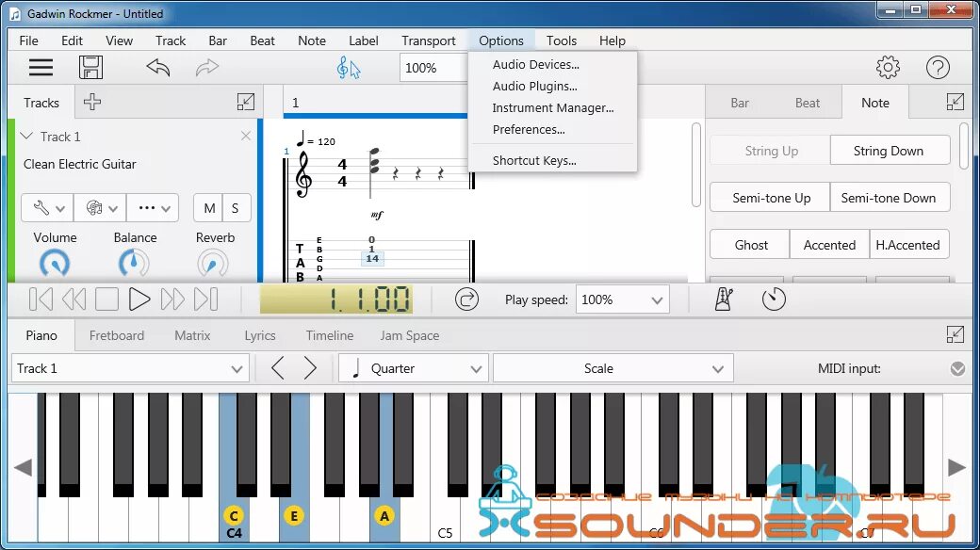The width and height of the screenshot is (980, 550).
Task: Toggle Accented note
Action: click(x=829, y=245)
